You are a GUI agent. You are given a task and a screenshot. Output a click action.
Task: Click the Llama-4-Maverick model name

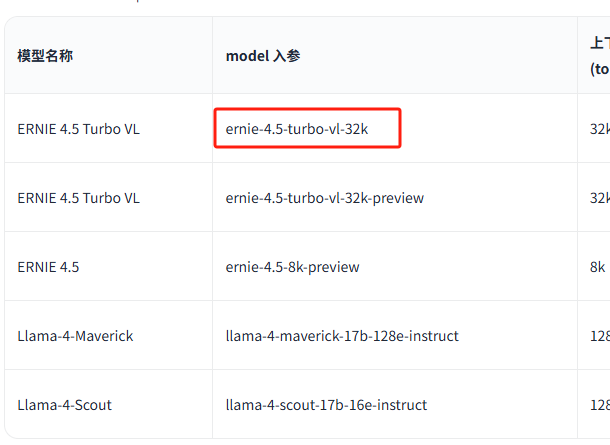(75, 336)
